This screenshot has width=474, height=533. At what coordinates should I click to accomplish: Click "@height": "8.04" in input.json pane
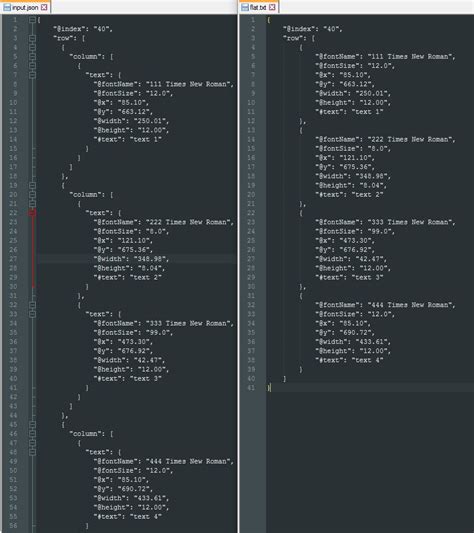pyautogui.click(x=129, y=268)
